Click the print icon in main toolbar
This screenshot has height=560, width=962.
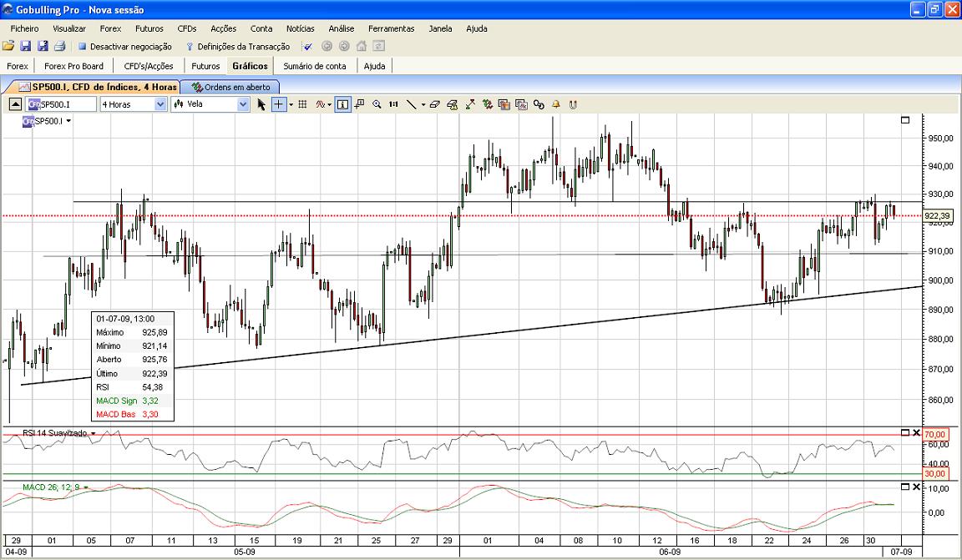pyautogui.click(x=59, y=46)
